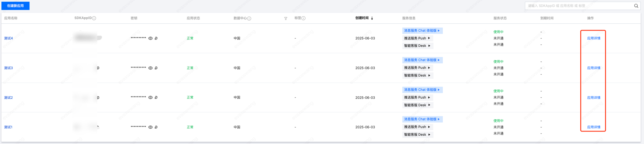
Task: Open the SDKAppID info tooltip icon
Action: click(x=94, y=18)
